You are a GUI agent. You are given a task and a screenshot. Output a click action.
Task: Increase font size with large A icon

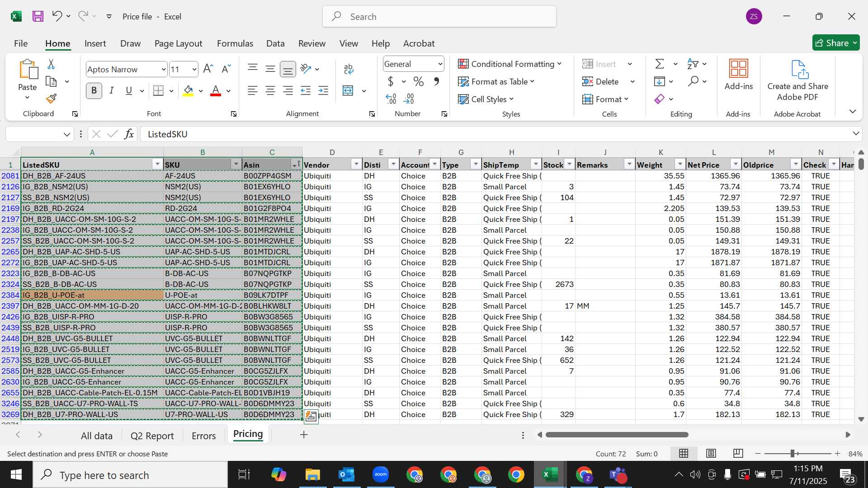[208, 69]
